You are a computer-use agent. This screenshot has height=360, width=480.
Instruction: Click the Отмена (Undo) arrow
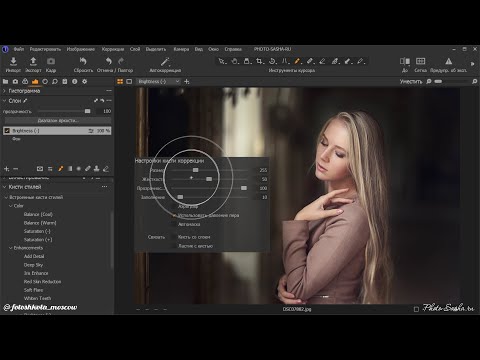(x=109, y=61)
